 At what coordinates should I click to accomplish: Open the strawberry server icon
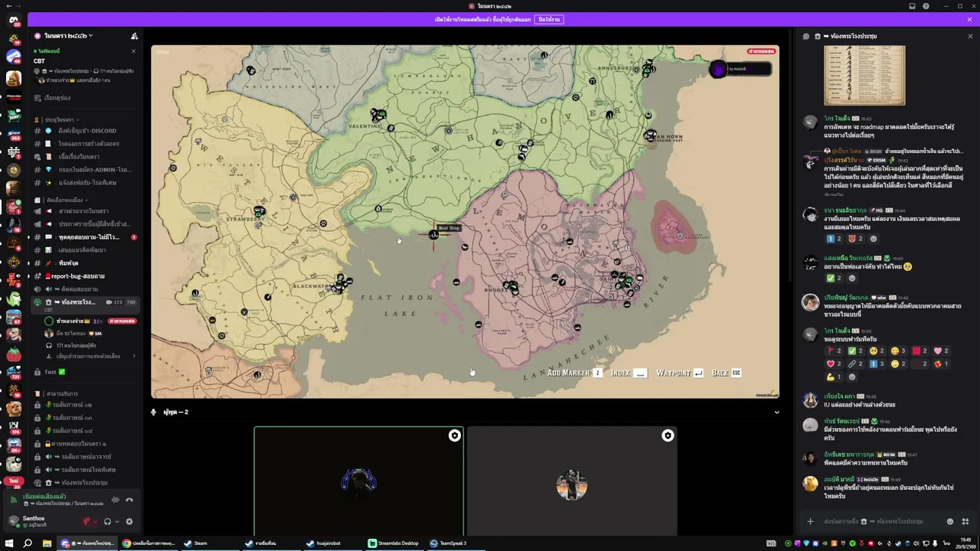click(x=14, y=354)
